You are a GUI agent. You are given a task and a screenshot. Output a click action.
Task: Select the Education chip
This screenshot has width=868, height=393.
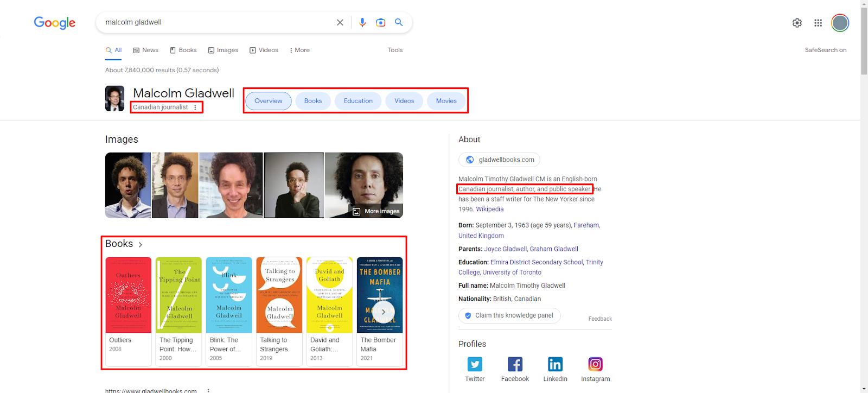tap(358, 101)
